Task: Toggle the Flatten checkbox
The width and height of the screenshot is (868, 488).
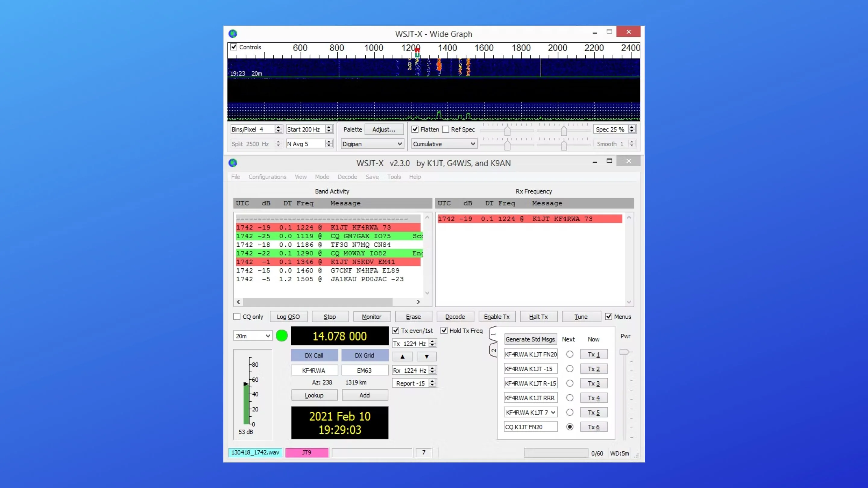Action: click(415, 129)
